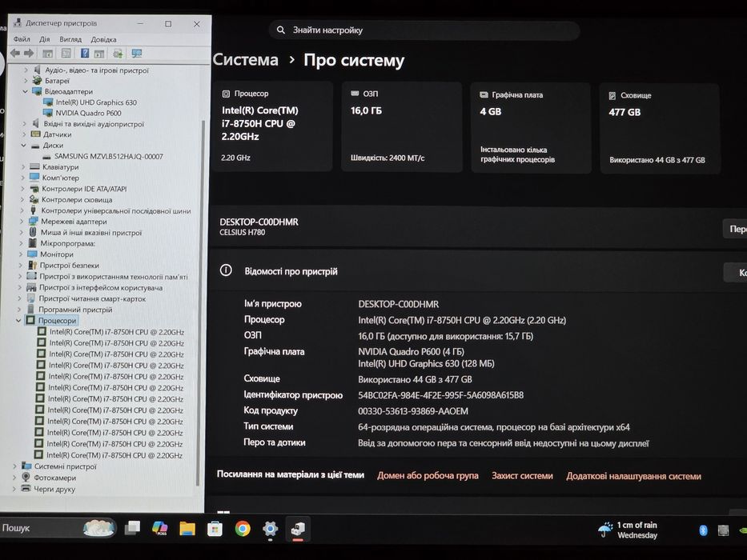This screenshot has width=747, height=560.
Task: Open the Файл menu
Action: coord(22,39)
